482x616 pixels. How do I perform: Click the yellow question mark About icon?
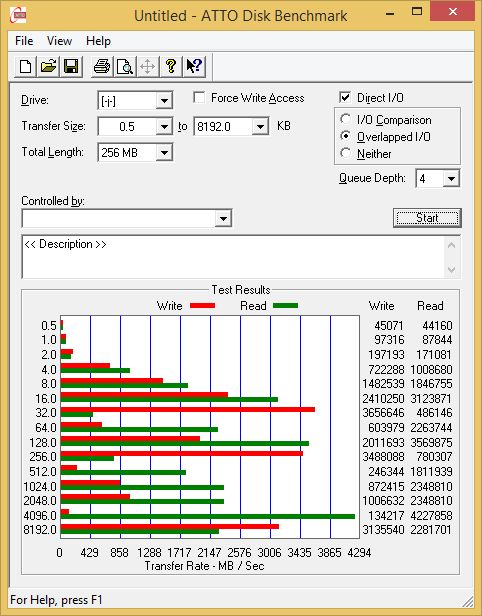pyautogui.click(x=171, y=66)
